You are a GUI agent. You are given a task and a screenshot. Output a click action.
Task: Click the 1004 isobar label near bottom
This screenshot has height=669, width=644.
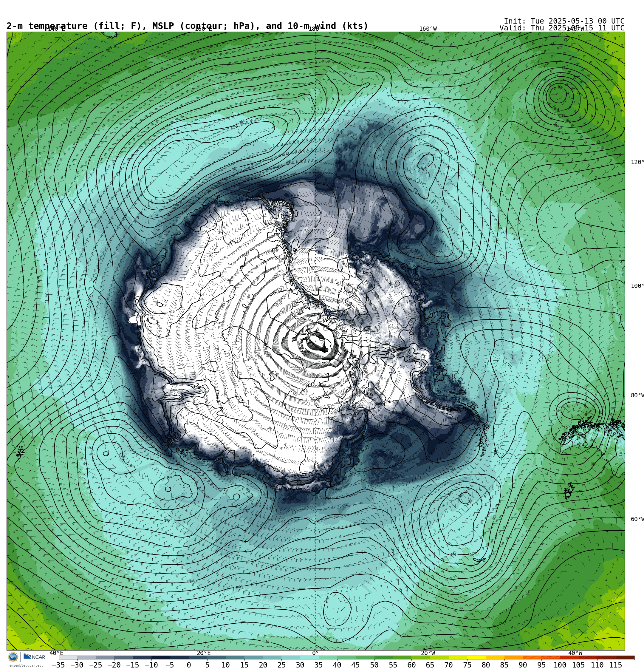click(x=239, y=587)
